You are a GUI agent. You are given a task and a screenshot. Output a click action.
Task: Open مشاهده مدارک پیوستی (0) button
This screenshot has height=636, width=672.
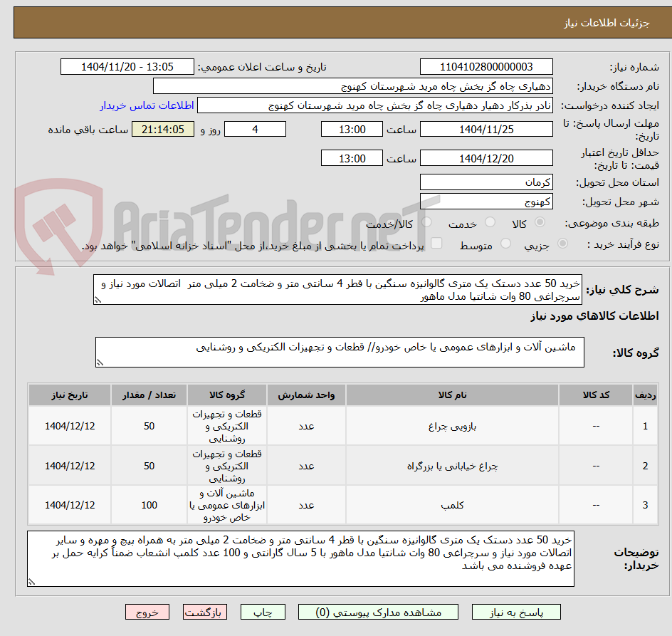click(x=378, y=612)
